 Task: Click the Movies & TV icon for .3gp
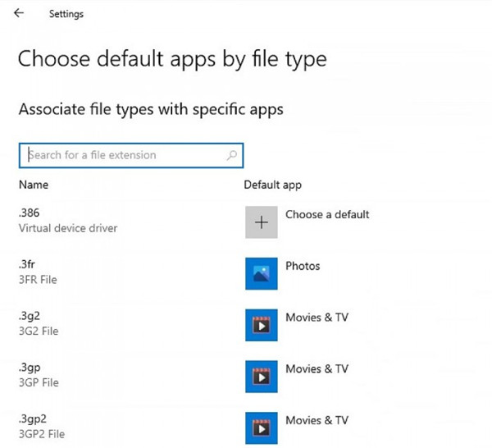[x=262, y=377]
